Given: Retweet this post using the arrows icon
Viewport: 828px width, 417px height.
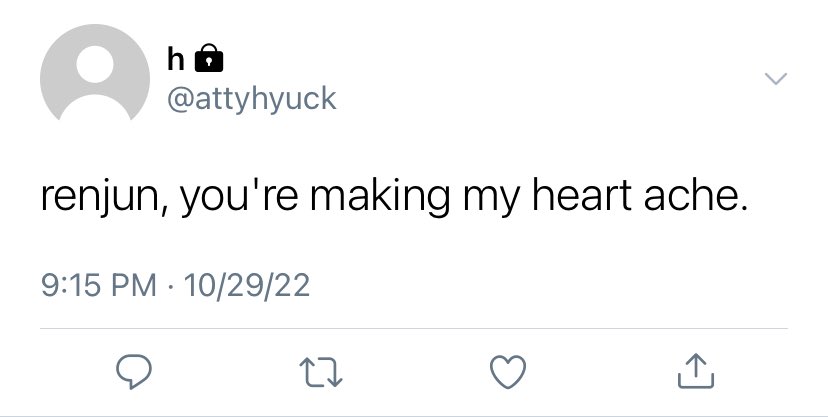Looking at the screenshot, I should [321, 372].
